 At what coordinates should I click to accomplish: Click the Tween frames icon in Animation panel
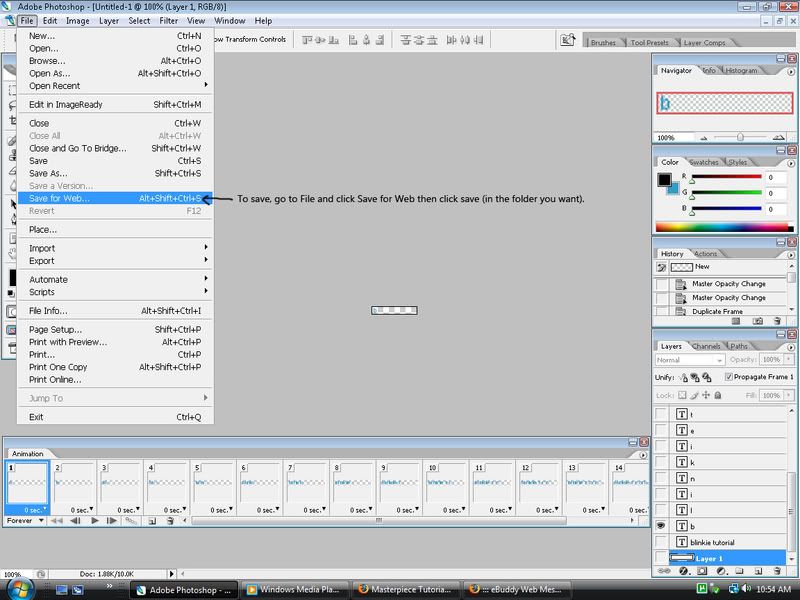pyautogui.click(x=131, y=521)
